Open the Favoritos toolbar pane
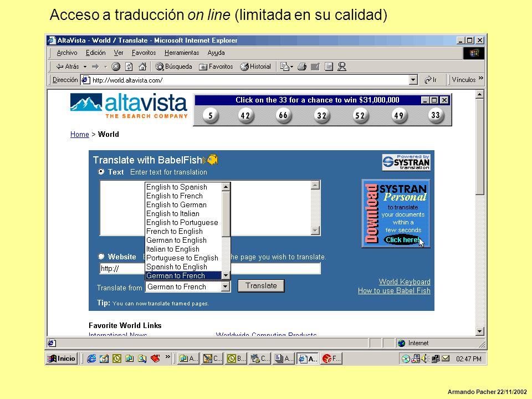Screen dimensions: 532x399 coord(216,66)
